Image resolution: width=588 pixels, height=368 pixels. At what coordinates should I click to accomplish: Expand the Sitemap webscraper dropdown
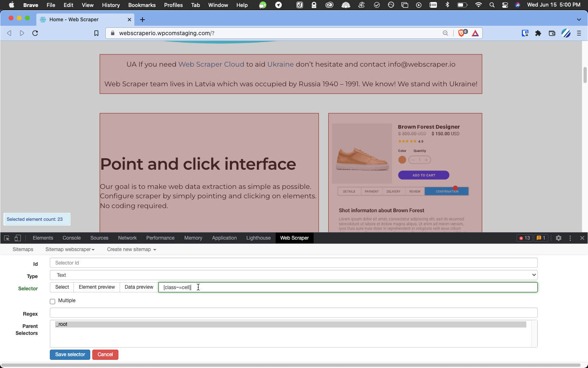click(x=70, y=249)
